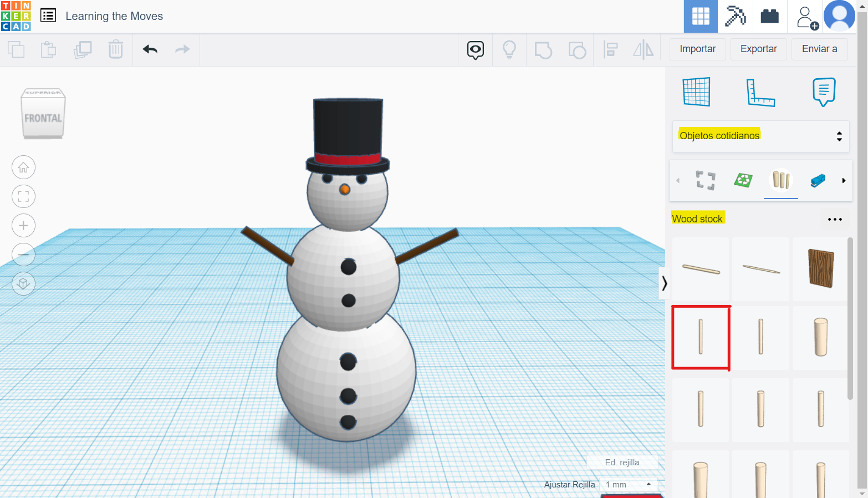The image size is (868, 498).
Task: Select the brackets shape collection tab
Action: (x=706, y=180)
